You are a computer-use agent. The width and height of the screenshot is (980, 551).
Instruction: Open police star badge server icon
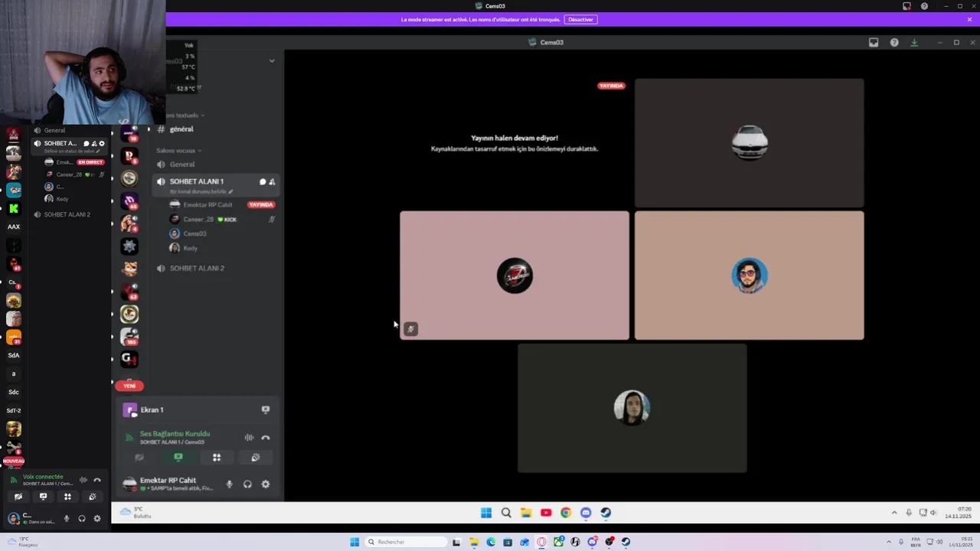coord(129,246)
